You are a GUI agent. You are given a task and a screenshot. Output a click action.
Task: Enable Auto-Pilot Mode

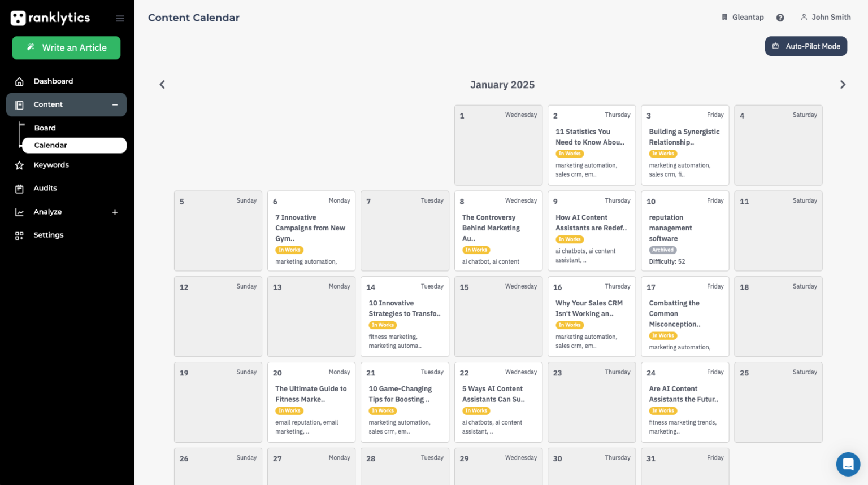tap(806, 46)
